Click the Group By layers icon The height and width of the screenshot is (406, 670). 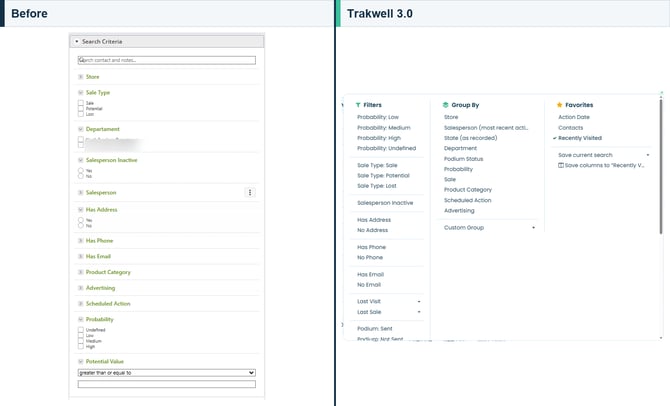point(445,105)
